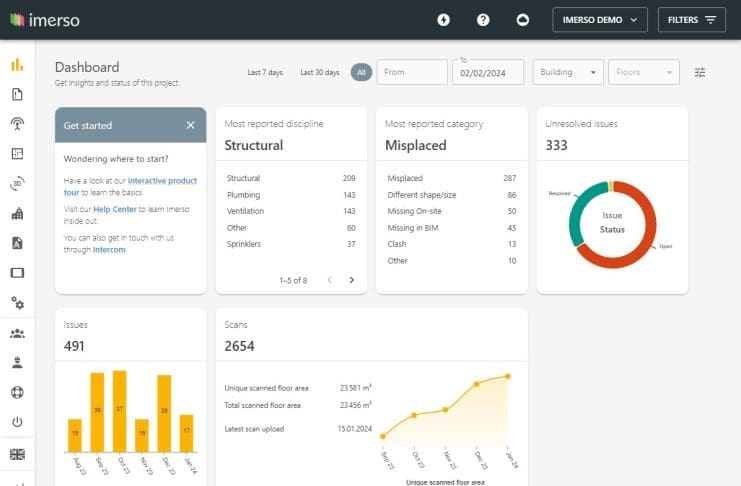
Task: Click the lightning bolt icon in header
Action: (444, 20)
